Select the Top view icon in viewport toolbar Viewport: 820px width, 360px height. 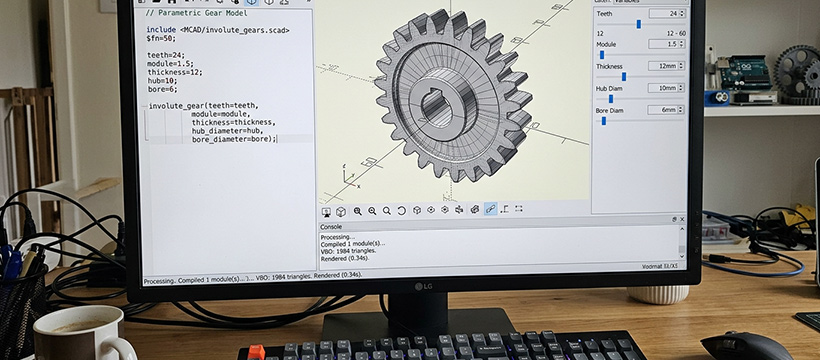(431, 210)
